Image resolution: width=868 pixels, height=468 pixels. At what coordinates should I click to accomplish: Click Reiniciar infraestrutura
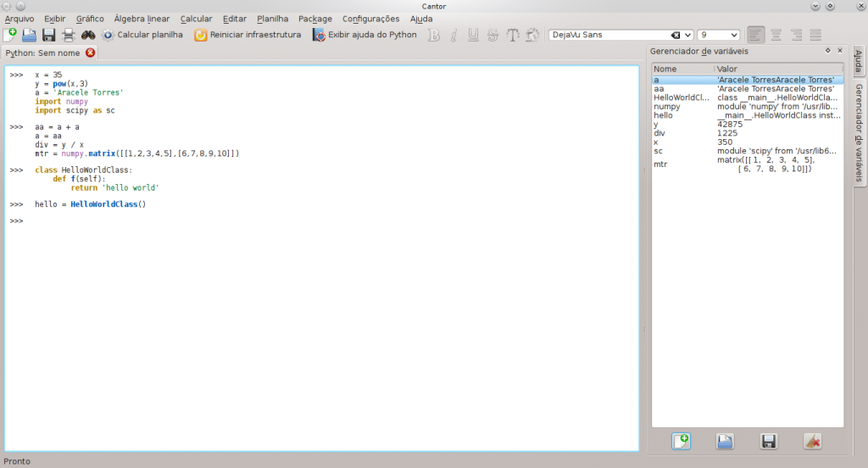tap(248, 35)
